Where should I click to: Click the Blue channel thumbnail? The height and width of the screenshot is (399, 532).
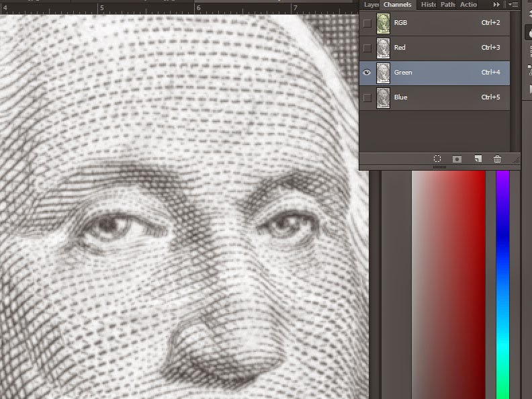pos(383,97)
